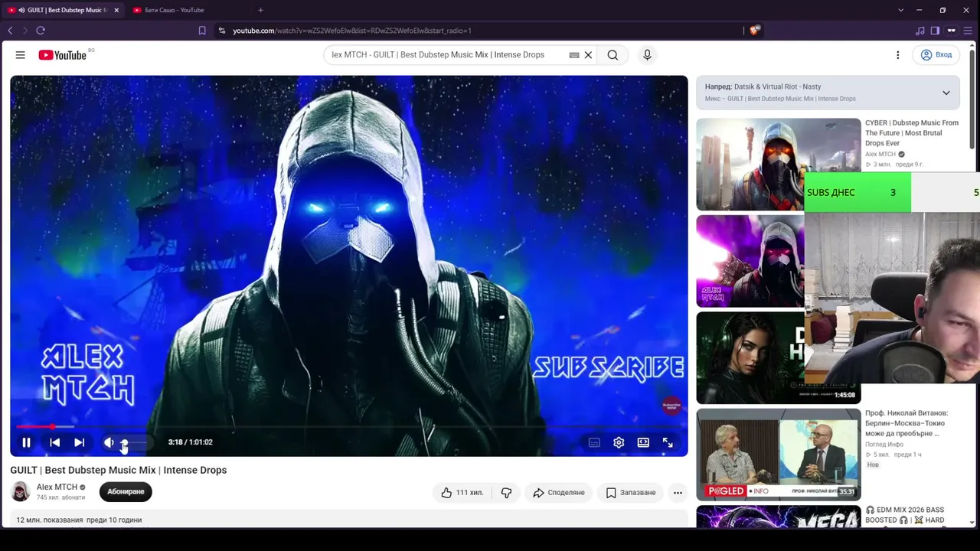Open CYBER Dubstep Music video thumbnail
Screen dimensions: 980x551
(779, 164)
